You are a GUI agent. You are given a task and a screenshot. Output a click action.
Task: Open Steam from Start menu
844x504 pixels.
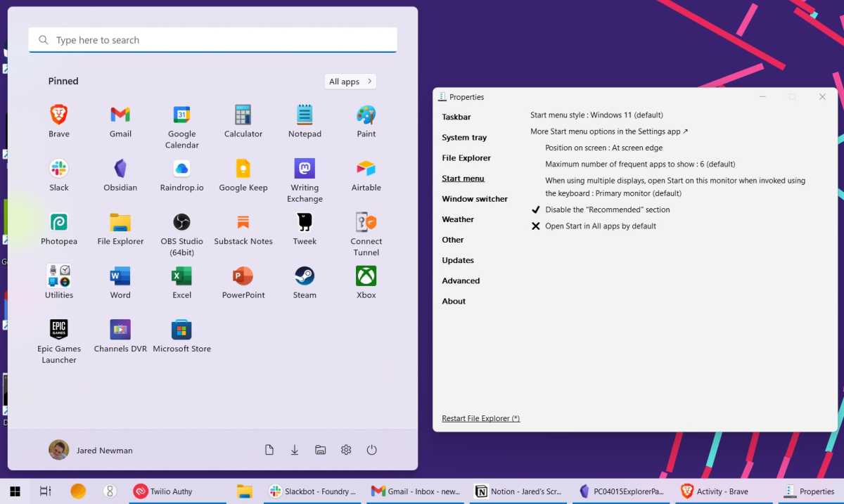point(305,283)
